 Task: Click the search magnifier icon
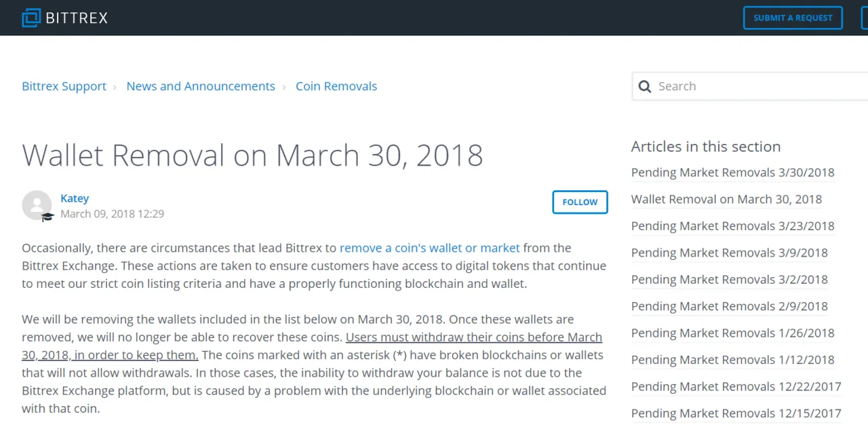(x=645, y=86)
